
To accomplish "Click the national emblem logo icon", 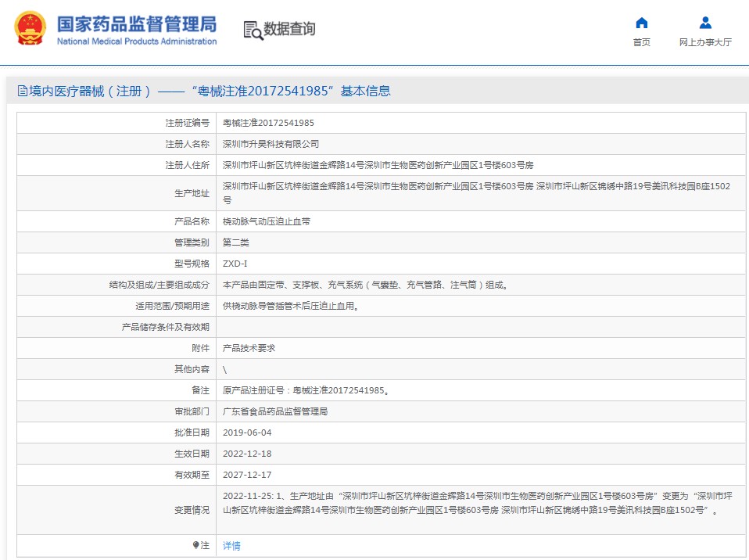I will point(30,29).
